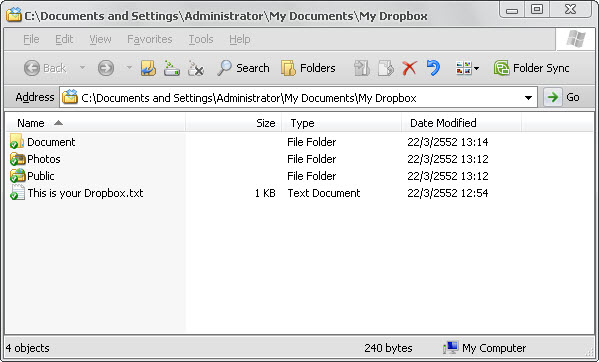Image resolution: width=599 pixels, height=362 pixels.
Task: Sort by Size column header
Action: click(x=233, y=123)
